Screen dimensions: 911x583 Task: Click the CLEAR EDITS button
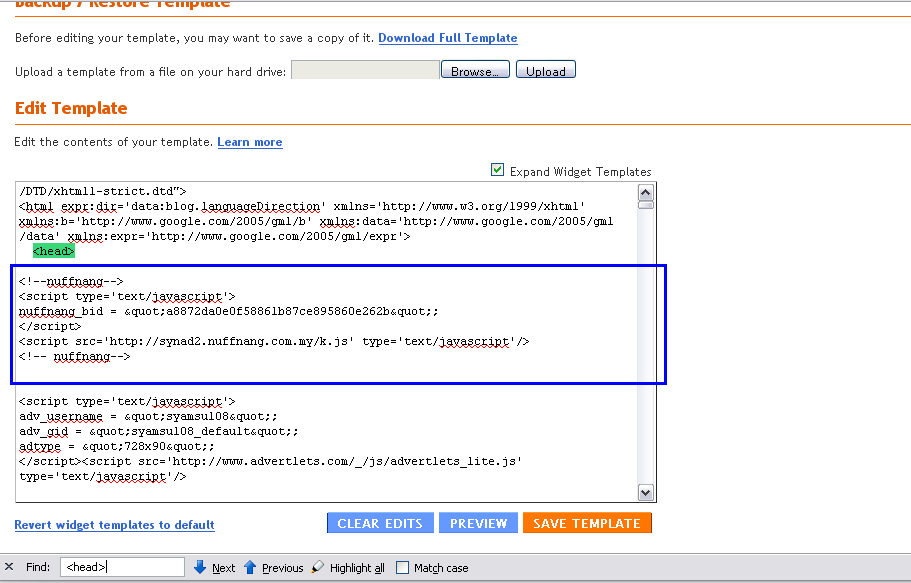pos(380,523)
